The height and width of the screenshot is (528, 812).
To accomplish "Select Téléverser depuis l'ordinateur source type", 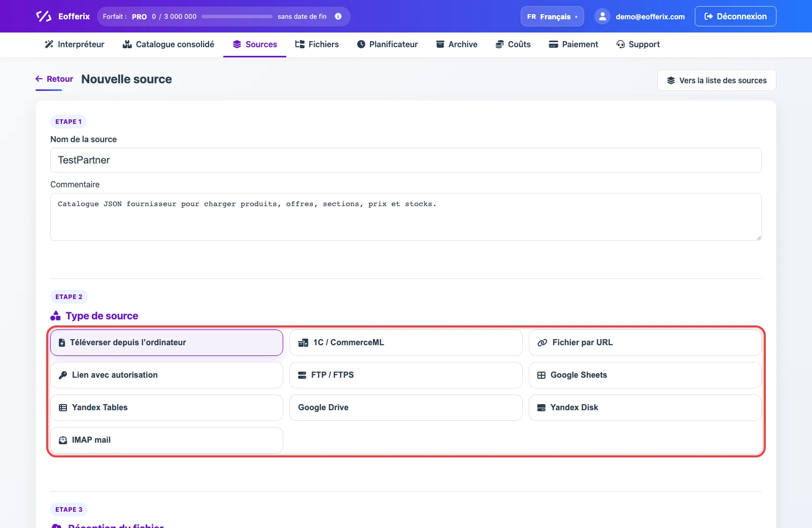I will tap(166, 343).
